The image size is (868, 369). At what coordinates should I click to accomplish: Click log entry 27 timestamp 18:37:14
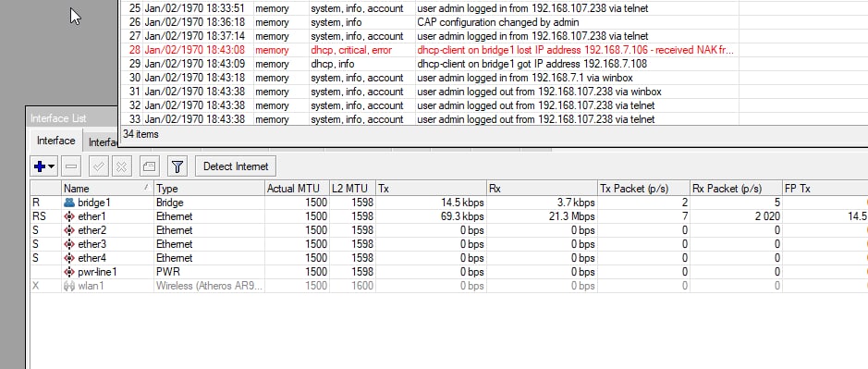(x=195, y=36)
